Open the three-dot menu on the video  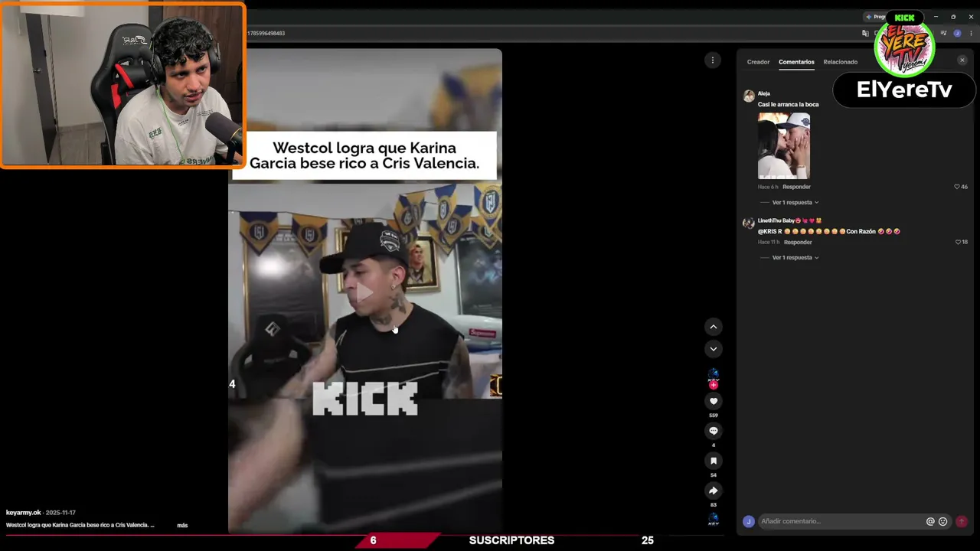pos(713,60)
